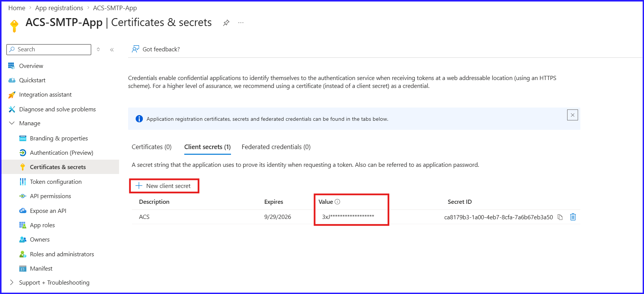Image resolution: width=644 pixels, height=294 pixels.
Task: Open Roles and administrators label
Action: point(62,254)
